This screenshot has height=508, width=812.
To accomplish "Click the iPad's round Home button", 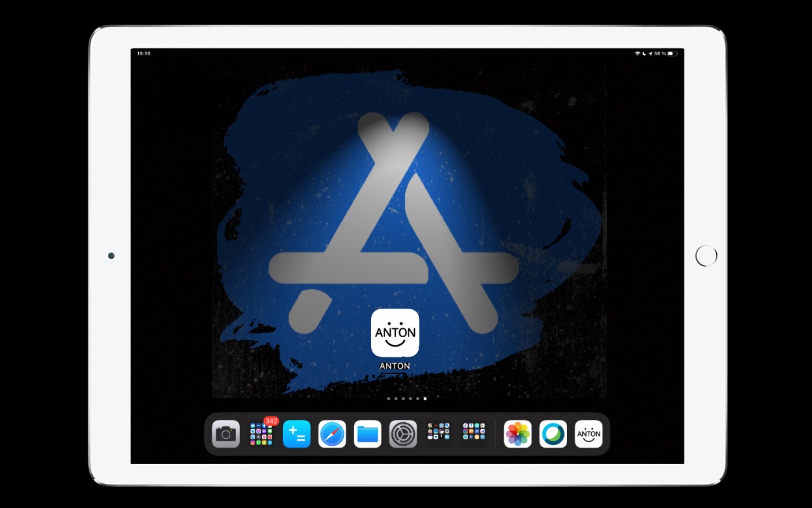I will 706,256.
